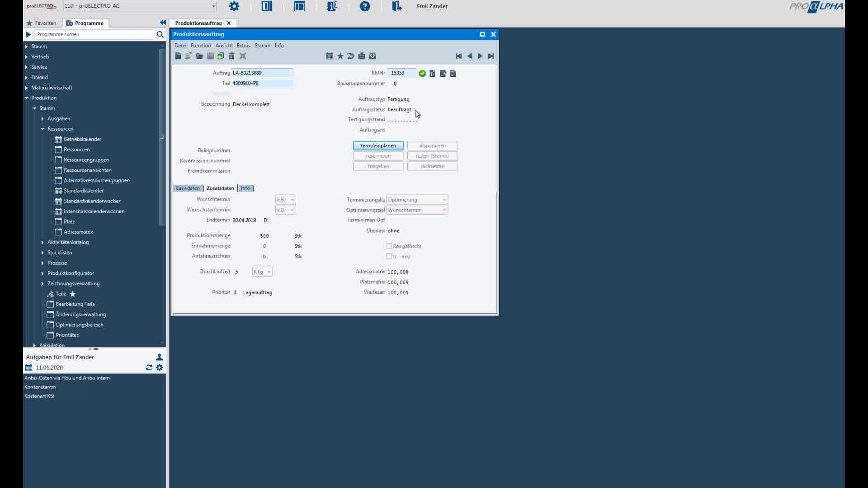Expand the Stücklisten tree node
Image resolution: width=868 pixels, height=488 pixels.
[x=42, y=253]
